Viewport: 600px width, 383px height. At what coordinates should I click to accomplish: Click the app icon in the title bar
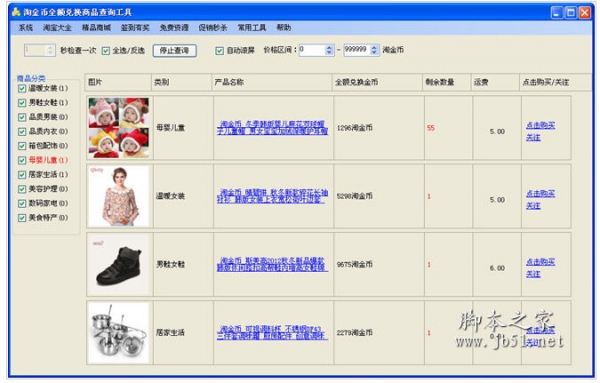(16, 12)
